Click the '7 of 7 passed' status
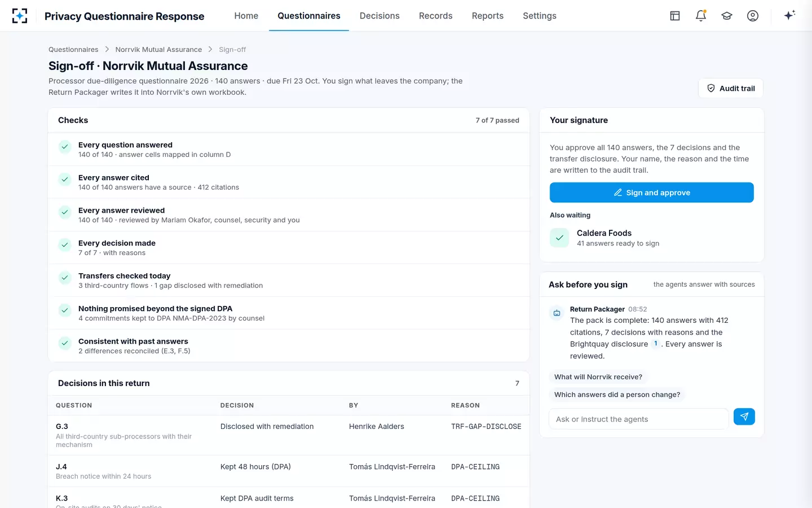This screenshot has width=812, height=508. [x=497, y=120]
